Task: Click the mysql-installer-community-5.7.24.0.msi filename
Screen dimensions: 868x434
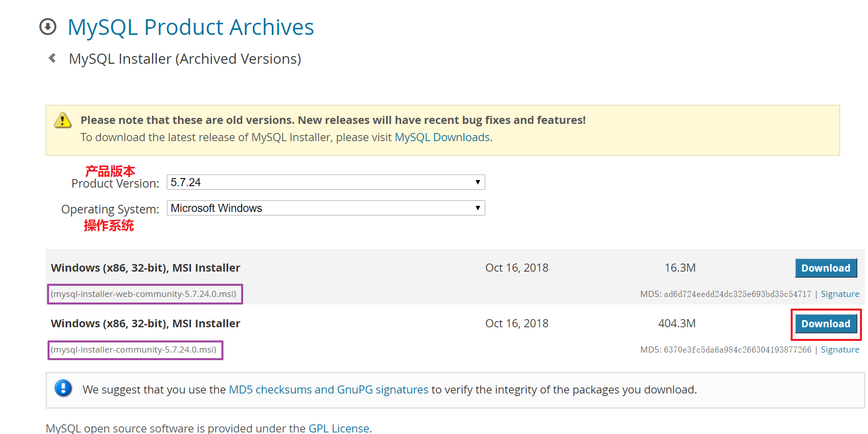Action: (134, 350)
